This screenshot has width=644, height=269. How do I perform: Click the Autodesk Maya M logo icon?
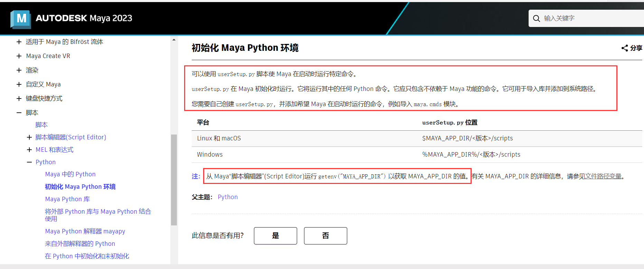click(x=21, y=19)
